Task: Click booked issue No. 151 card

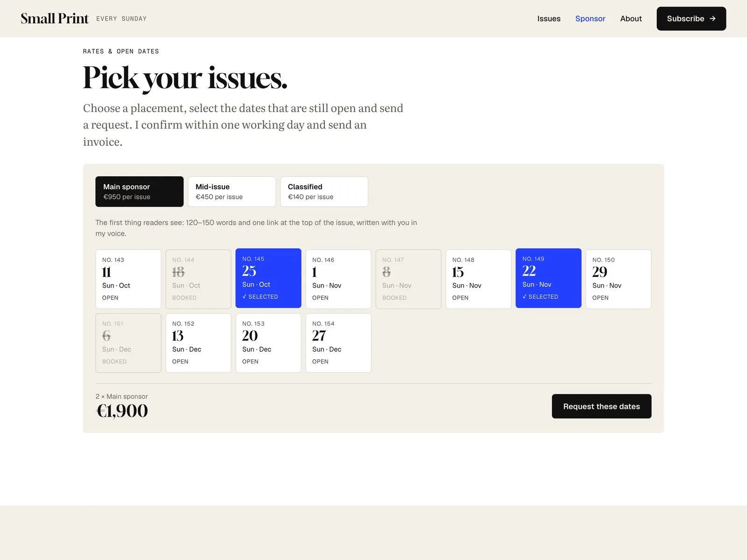Action: coord(128,343)
